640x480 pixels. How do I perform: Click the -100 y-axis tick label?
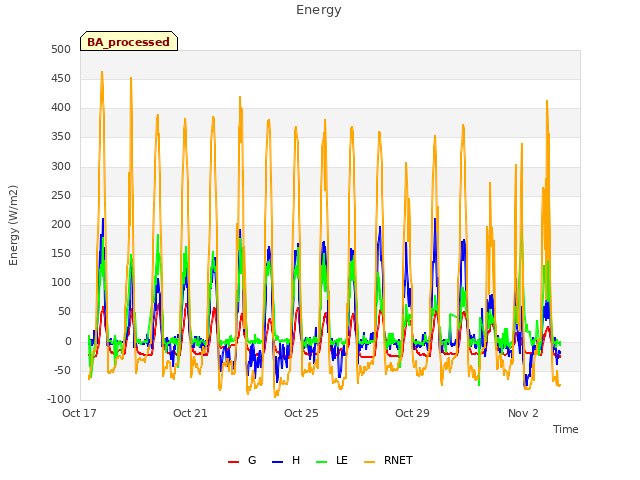[59, 399]
